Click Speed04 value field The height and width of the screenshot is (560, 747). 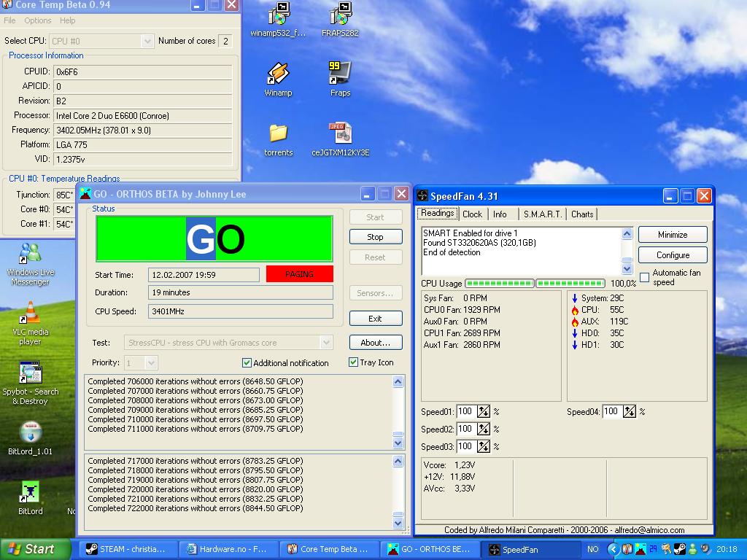[x=612, y=411]
